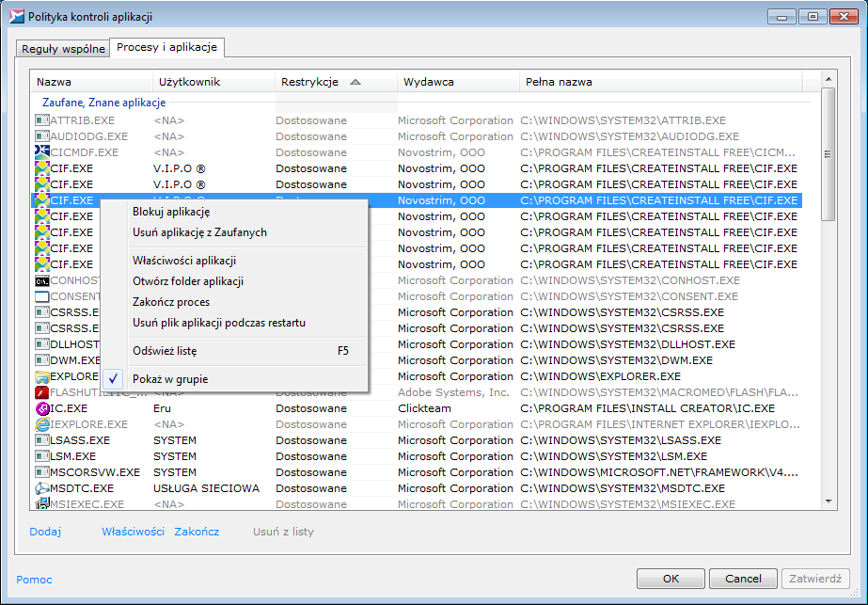Select the Eru user cell
Image resolution: width=868 pixels, height=605 pixels.
(x=162, y=409)
